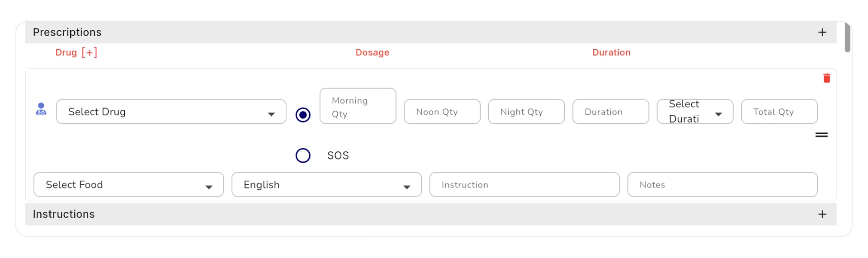
Task: Select the dosage quantity radio button
Action: [303, 115]
